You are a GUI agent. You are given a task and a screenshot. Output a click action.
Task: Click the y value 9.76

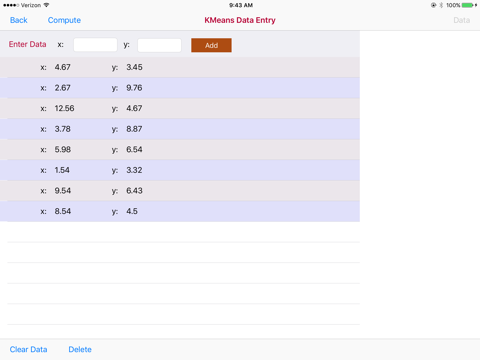click(134, 88)
